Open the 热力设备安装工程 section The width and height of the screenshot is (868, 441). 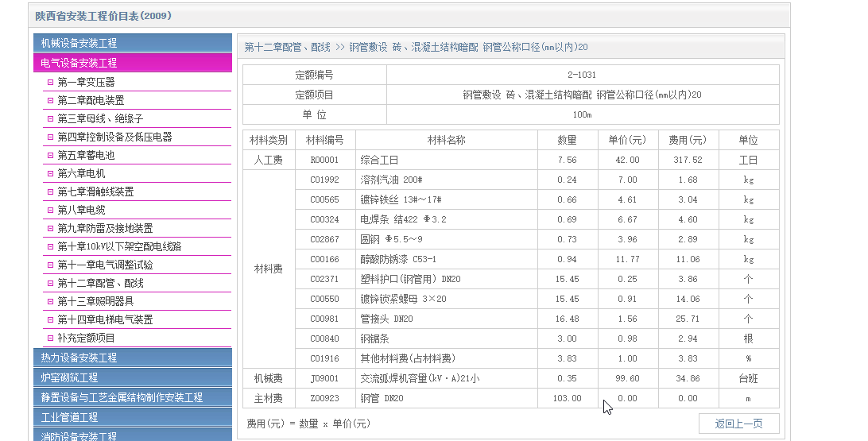132,358
